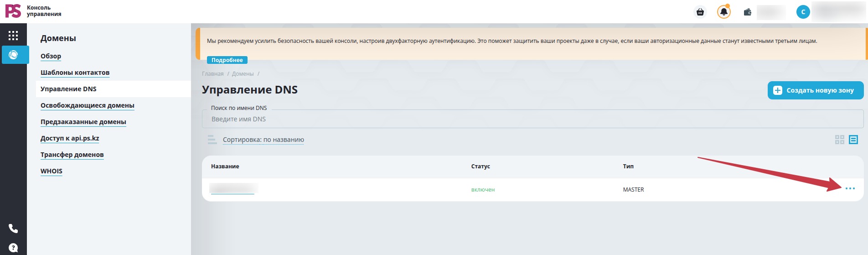The image size is (868, 255).
Task: Click Создать новую зону button
Action: [x=816, y=90]
